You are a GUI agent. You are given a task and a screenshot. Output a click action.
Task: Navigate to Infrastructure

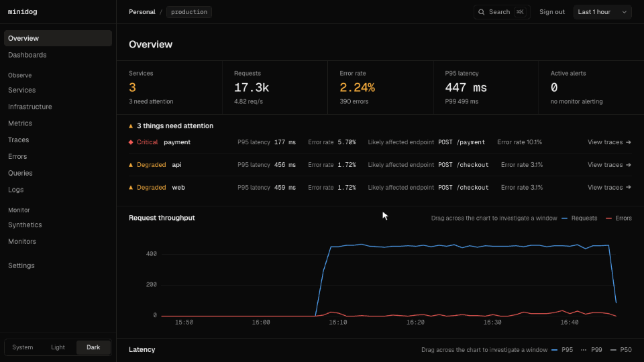[58, 107]
